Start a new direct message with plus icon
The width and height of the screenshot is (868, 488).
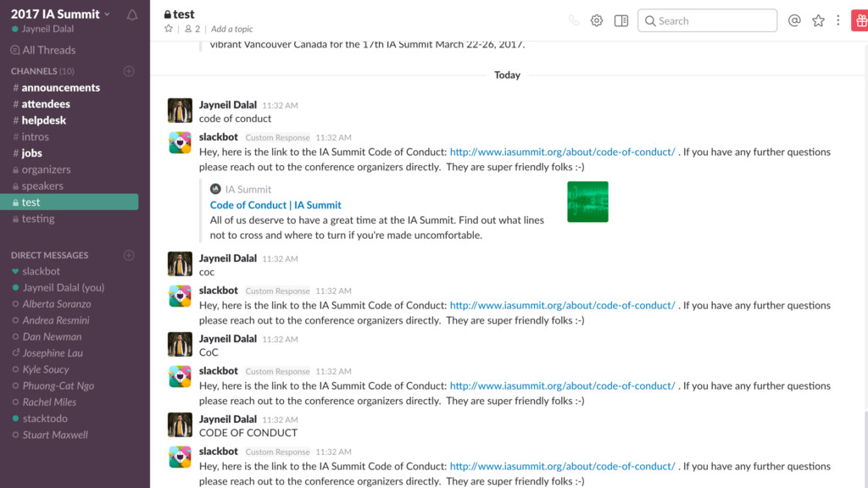(129, 256)
